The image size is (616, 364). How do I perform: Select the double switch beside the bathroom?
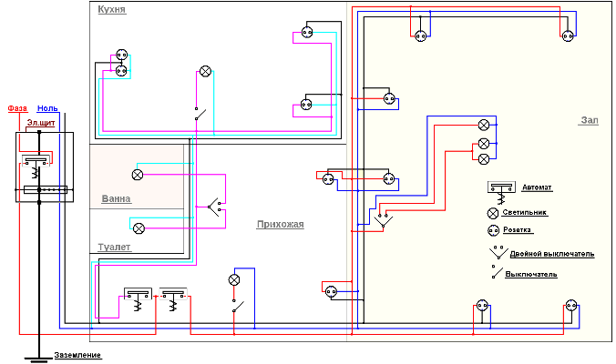pyautogui.click(x=217, y=205)
